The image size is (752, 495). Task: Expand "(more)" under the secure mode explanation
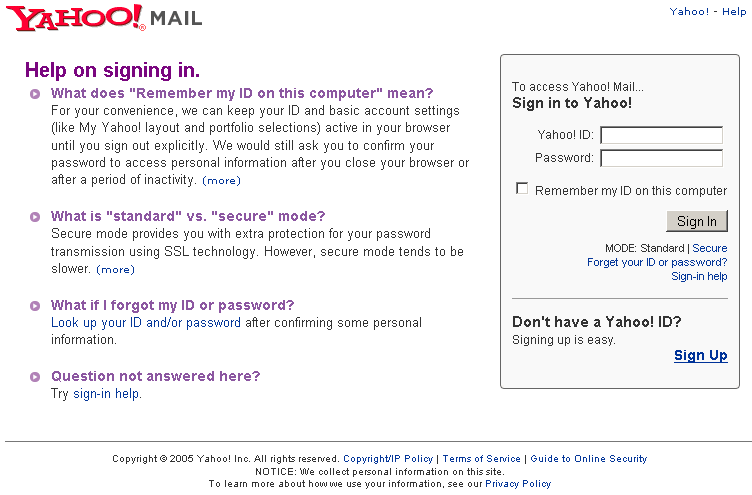(116, 270)
